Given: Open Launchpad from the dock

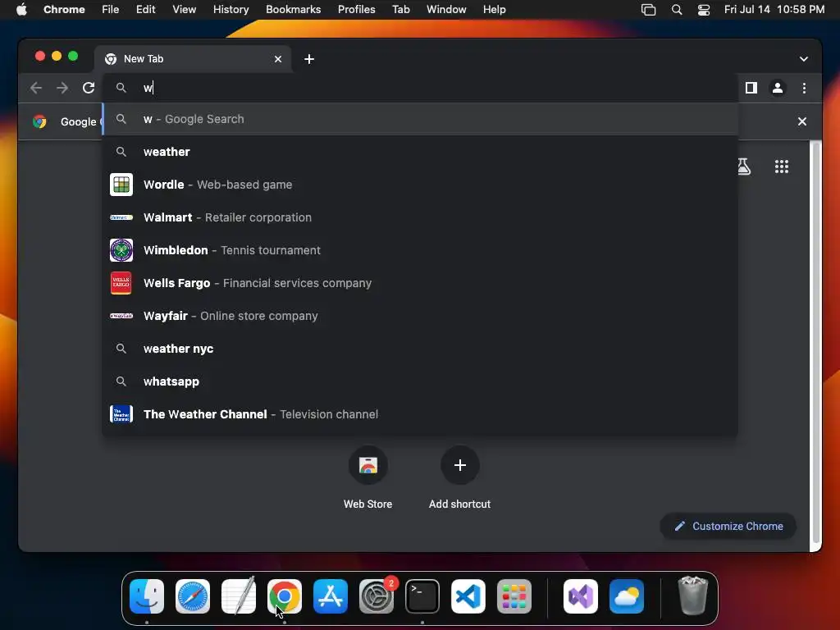Looking at the screenshot, I should pyautogui.click(x=514, y=596).
